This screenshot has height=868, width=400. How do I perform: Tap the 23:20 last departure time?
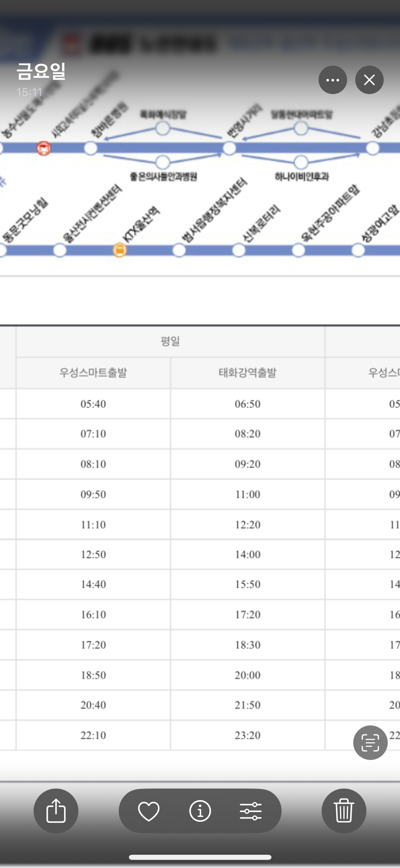[x=247, y=735]
